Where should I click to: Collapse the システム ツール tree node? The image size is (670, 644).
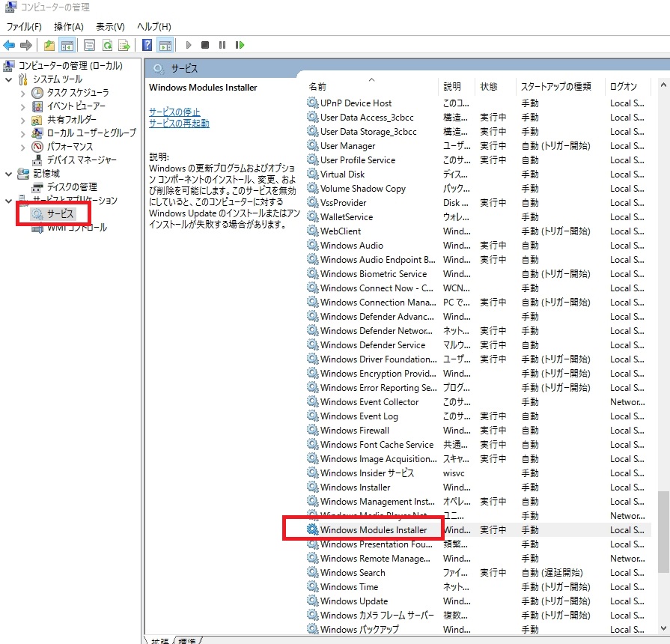[x=8, y=79]
